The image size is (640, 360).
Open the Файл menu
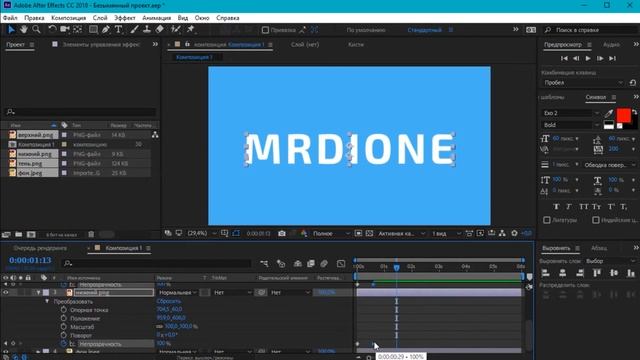[10, 18]
